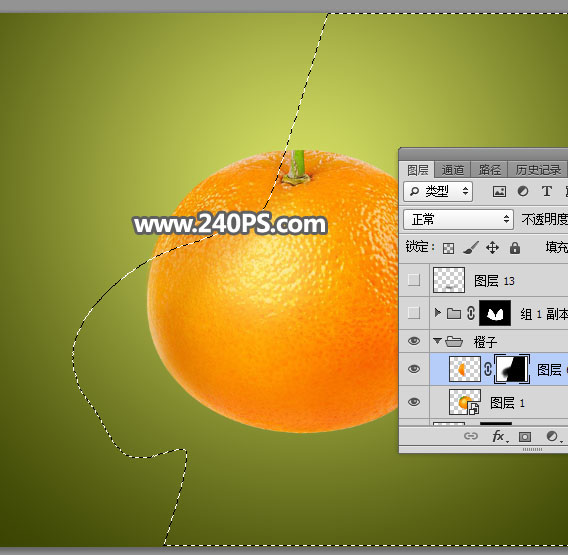The image size is (568, 555).
Task: Switch to the 通道 tab
Action: point(452,170)
